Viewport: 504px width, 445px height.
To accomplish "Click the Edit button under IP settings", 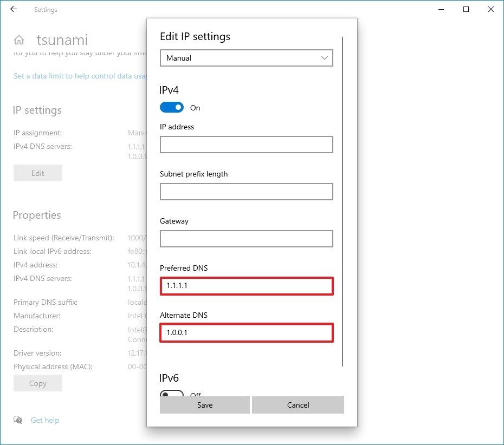I will [x=37, y=173].
